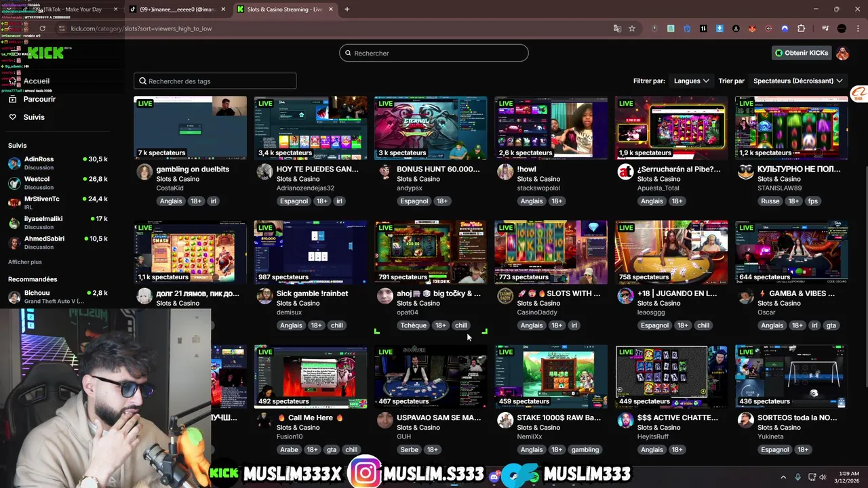Click the MetaMask fox extension icon

pyautogui.click(x=752, y=28)
